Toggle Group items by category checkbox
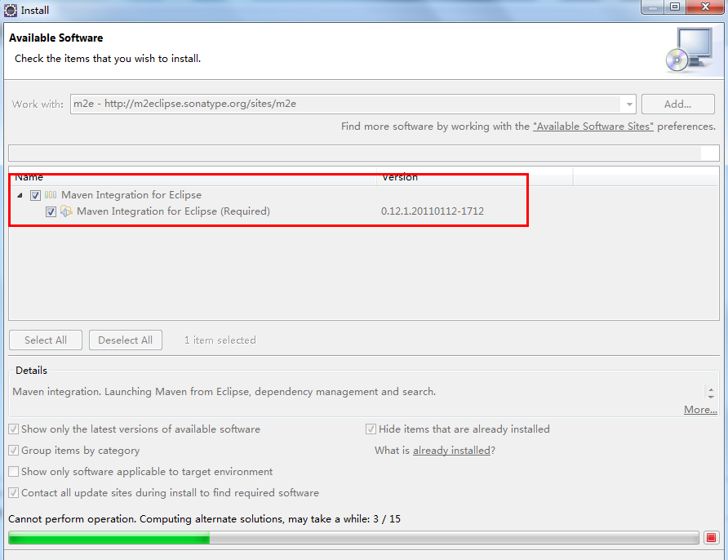This screenshot has height=560, width=728. [x=14, y=451]
